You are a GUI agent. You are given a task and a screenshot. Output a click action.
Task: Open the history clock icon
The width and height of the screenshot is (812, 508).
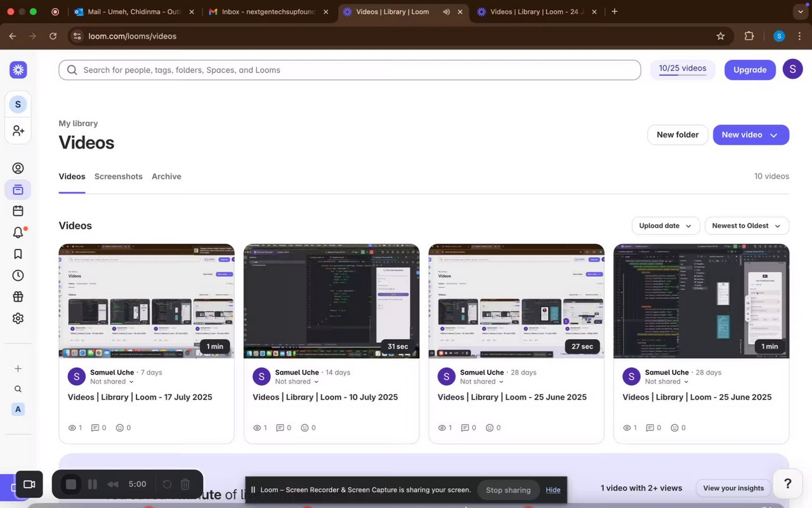[18, 276]
